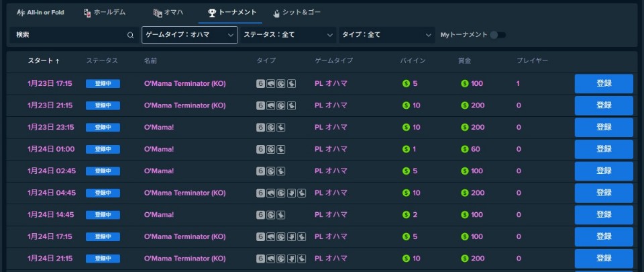Click the 1月24日 17:15 start time

50,236
